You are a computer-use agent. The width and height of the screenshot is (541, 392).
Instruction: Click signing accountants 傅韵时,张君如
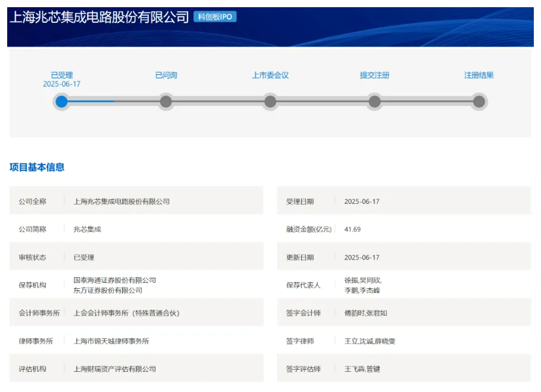365,313
